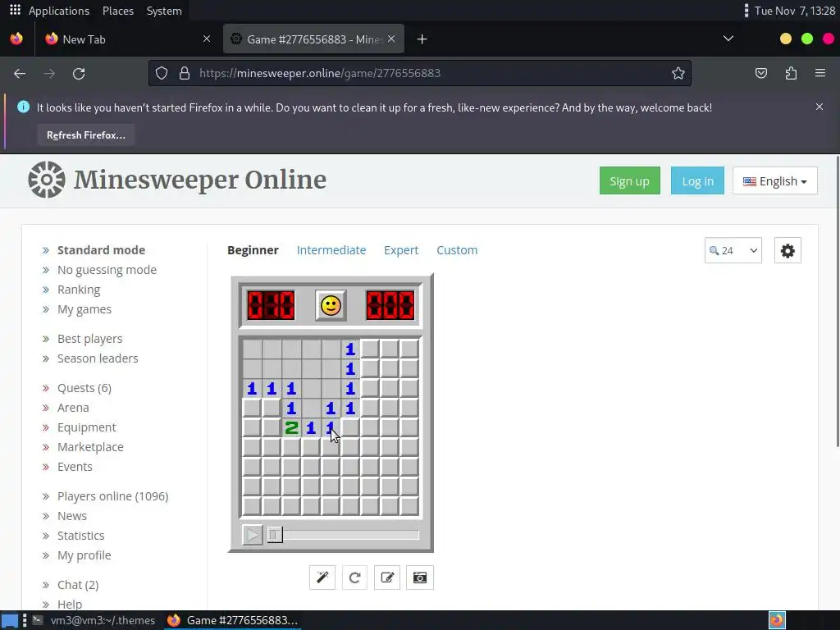Screen dimensions: 840x630
Task: Open the terminal vm3@vm3 taskbar item
Action: point(95,620)
